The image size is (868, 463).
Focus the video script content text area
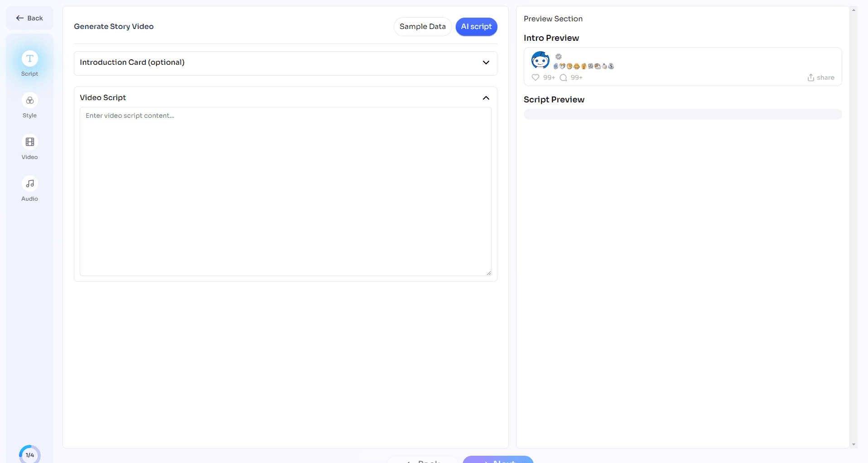[285, 191]
